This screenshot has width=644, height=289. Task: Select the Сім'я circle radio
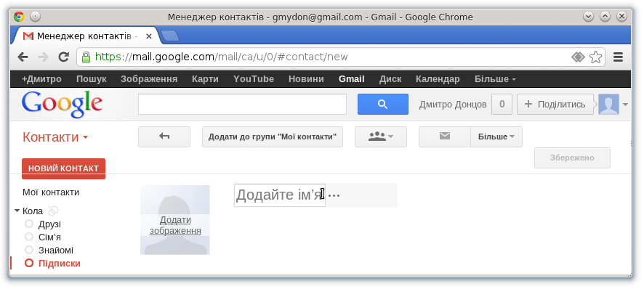(29, 237)
